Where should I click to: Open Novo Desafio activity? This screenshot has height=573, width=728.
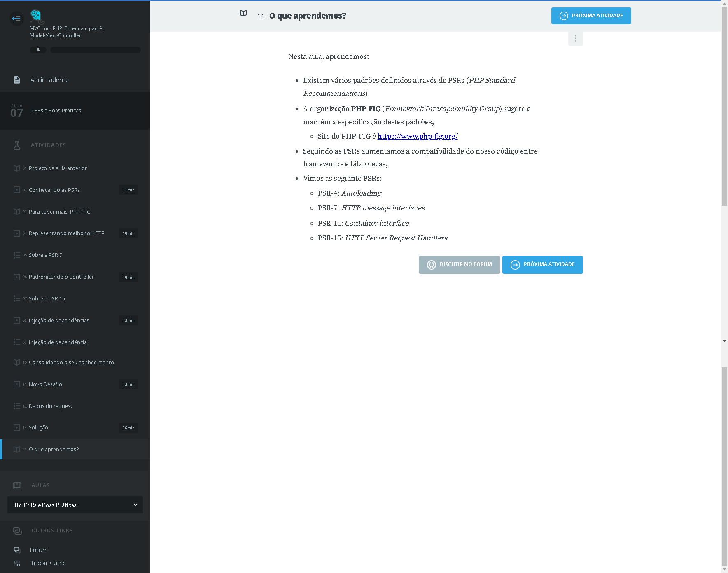tap(45, 384)
